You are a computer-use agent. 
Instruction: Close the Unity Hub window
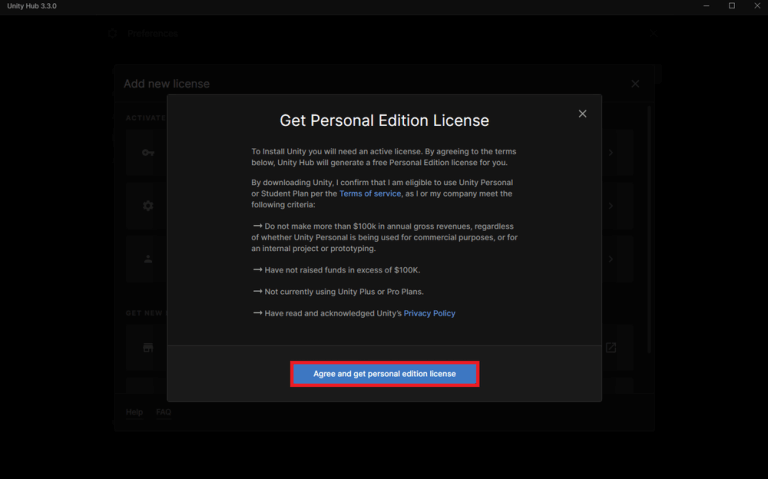click(x=757, y=6)
